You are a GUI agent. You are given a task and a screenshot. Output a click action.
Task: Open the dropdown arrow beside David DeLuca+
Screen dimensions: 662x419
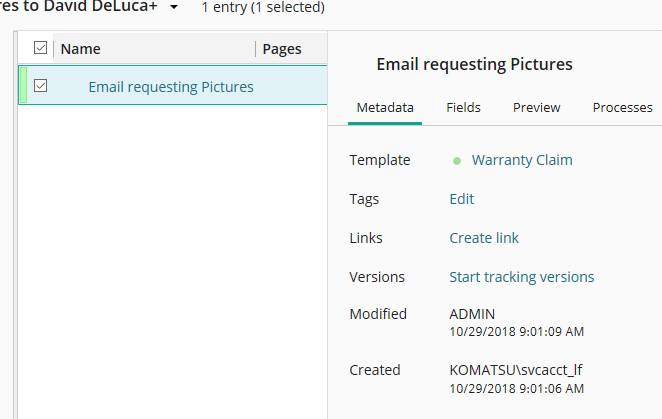174,8
